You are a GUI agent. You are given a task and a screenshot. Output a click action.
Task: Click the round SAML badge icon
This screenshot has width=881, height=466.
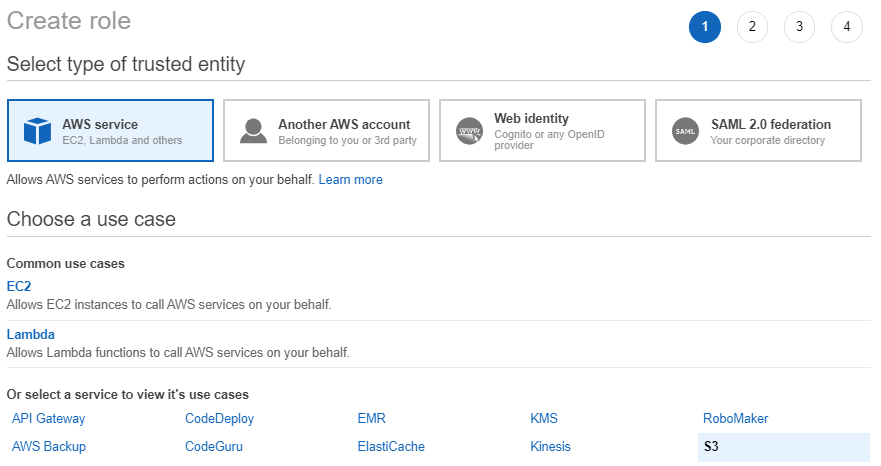click(x=685, y=131)
